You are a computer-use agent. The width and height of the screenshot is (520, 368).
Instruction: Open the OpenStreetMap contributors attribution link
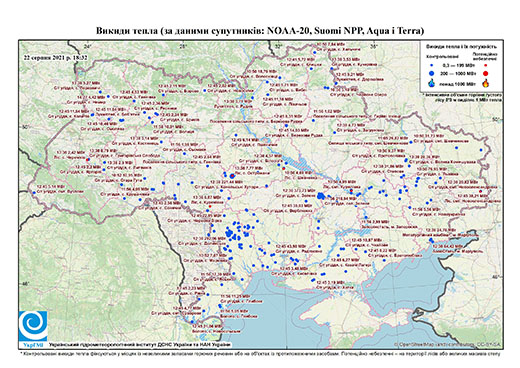447,344
